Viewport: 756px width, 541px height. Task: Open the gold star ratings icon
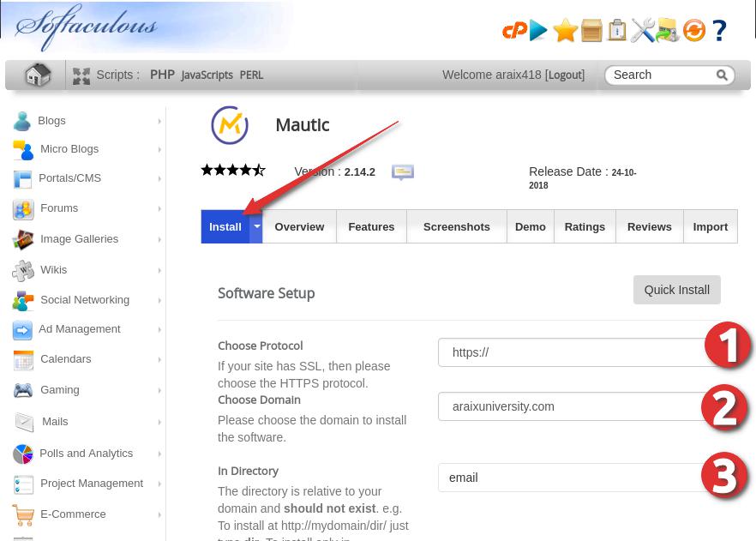566,30
